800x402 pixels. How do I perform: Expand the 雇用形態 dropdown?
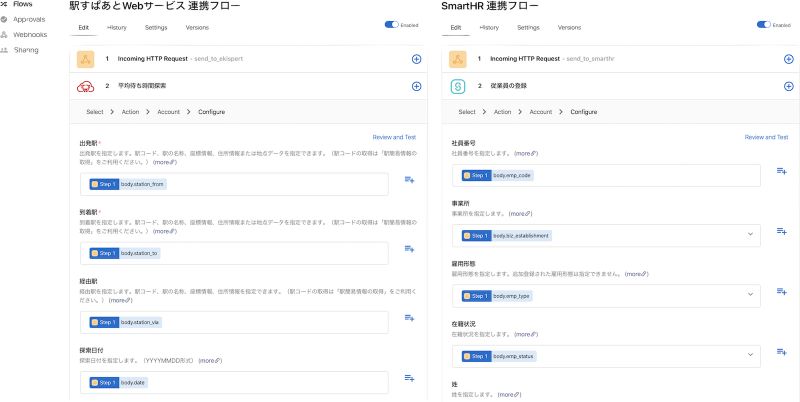[x=750, y=294]
